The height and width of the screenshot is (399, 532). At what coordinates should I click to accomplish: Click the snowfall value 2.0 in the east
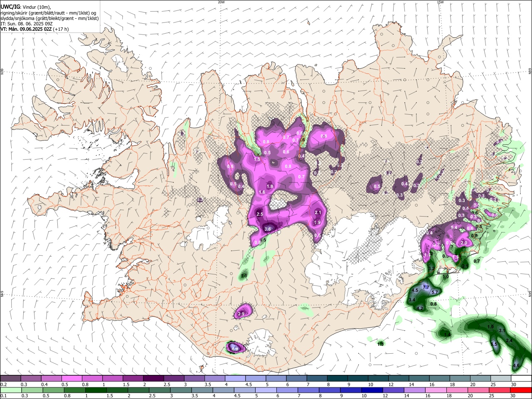pos(464,243)
